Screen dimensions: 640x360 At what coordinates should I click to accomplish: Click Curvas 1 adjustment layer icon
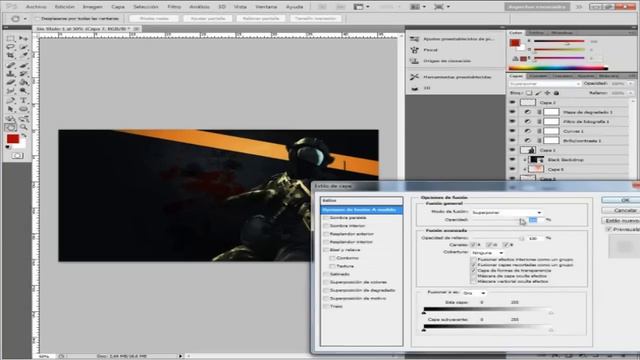527,131
